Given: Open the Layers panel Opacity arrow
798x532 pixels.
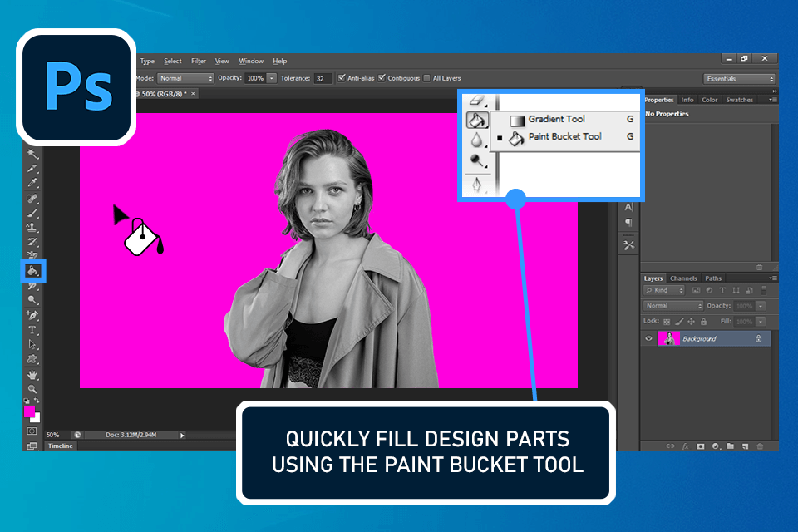Looking at the screenshot, I should (761, 306).
